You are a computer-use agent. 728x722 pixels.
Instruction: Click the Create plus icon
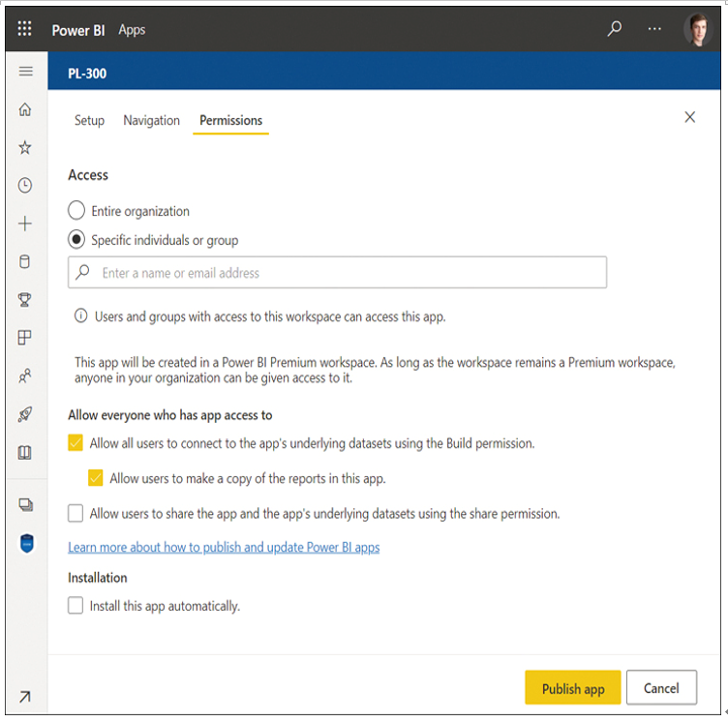25,224
